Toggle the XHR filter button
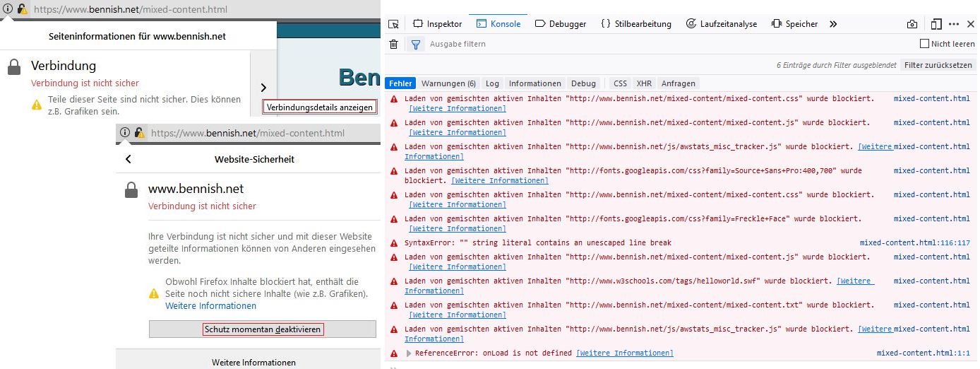Viewport: 980px width, 369px height. (643, 83)
